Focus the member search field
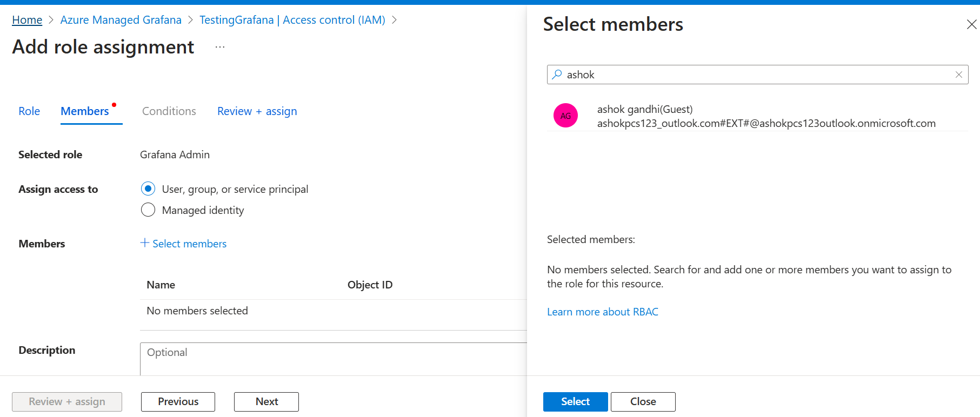This screenshot has width=980, height=417. click(757, 75)
